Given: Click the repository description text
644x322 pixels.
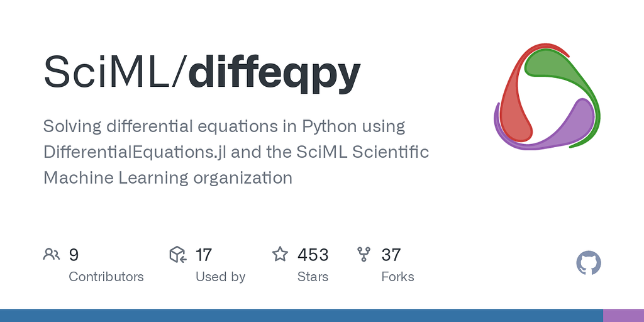Looking at the screenshot, I should coord(236,152).
